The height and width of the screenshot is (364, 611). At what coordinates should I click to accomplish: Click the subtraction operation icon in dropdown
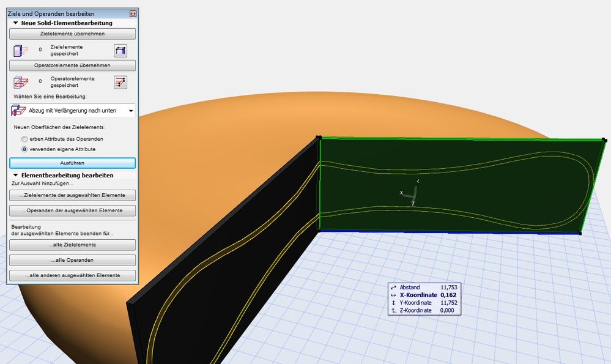pyautogui.click(x=18, y=111)
